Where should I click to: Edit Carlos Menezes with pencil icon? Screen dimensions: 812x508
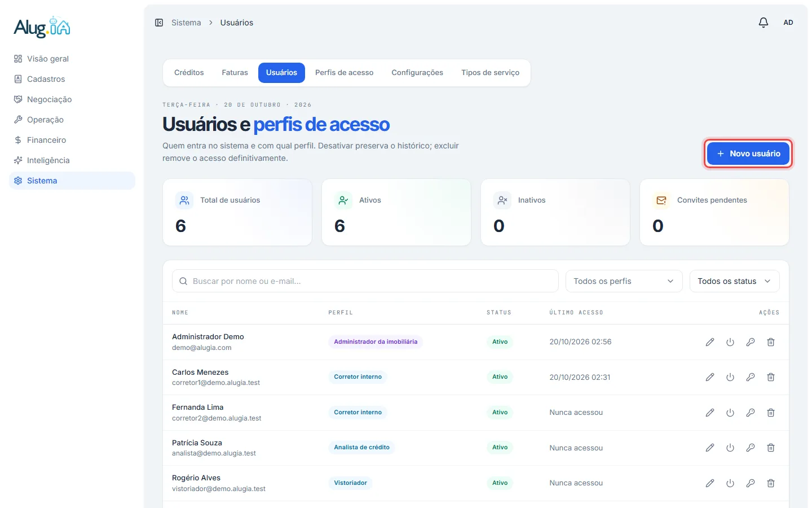click(x=710, y=377)
